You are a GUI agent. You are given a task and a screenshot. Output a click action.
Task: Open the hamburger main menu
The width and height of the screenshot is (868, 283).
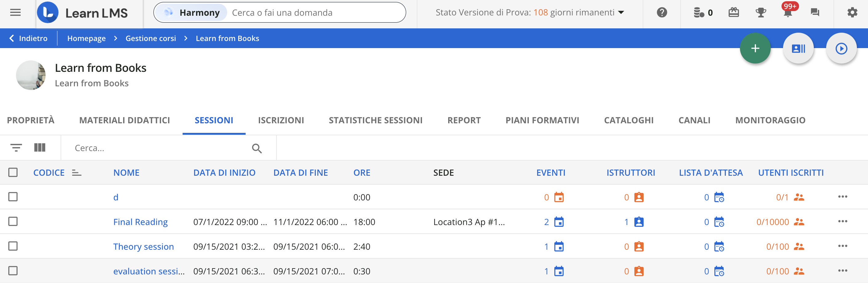pyautogui.click(x=15, y=13)
